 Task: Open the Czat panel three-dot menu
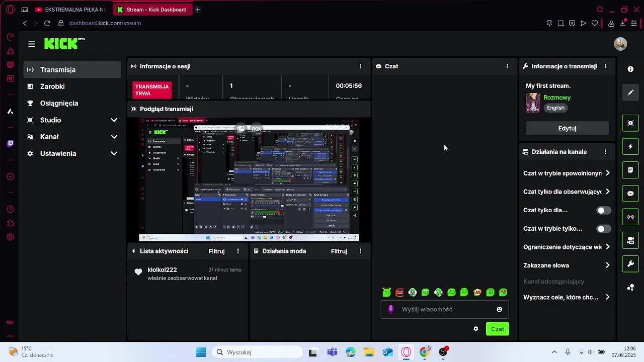tap(507, 66)
